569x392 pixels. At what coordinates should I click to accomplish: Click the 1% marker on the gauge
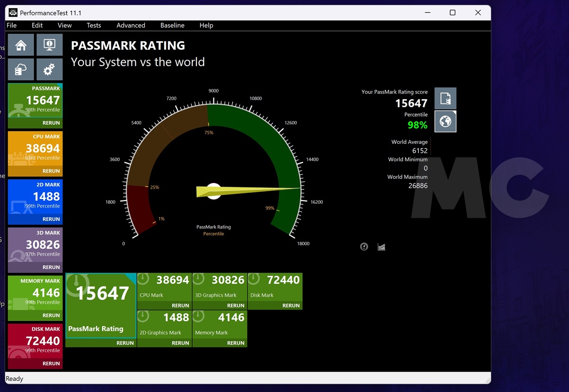point(161,219)
